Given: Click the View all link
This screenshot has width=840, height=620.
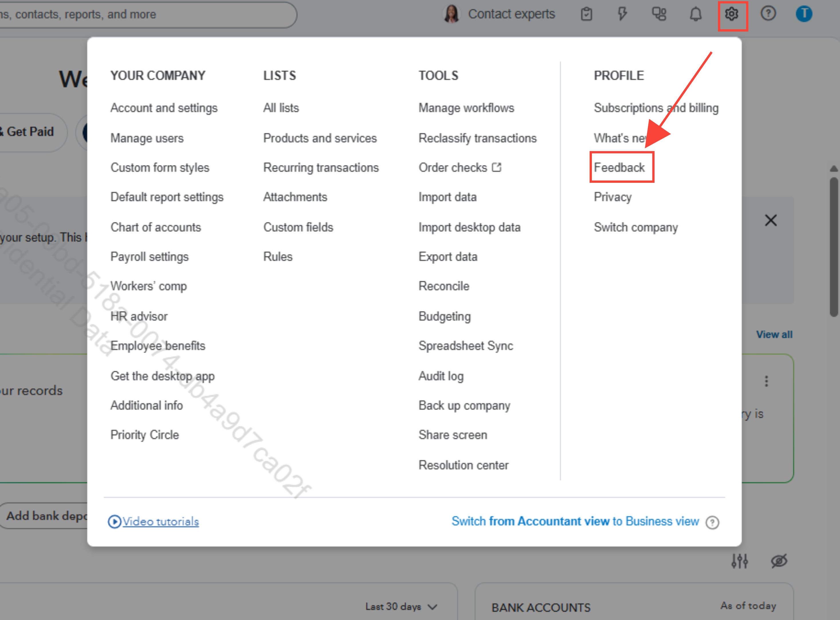Looking at the screenshot, I should click(x=774, y=334).
